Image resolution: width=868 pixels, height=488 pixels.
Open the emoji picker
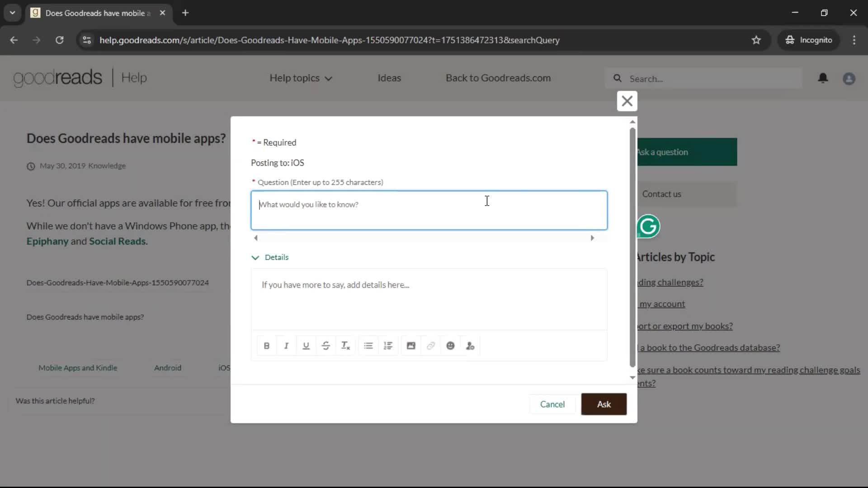[450, 346]
